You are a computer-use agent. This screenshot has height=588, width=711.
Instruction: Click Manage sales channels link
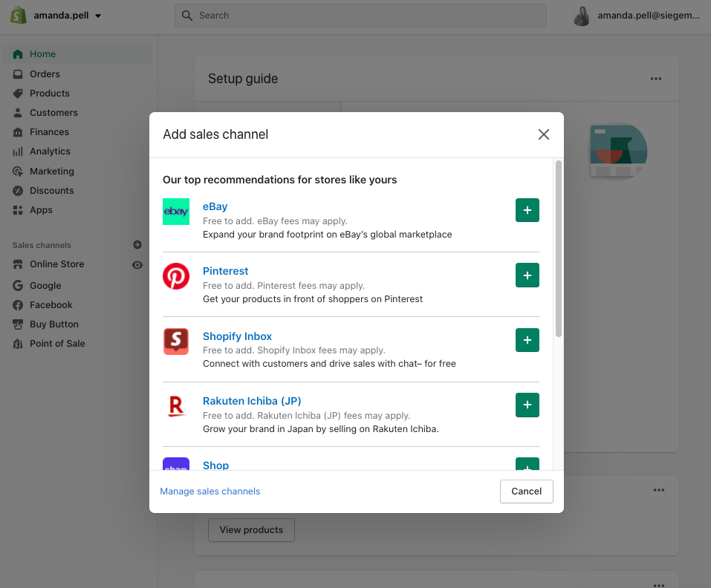tap(210, 491)
